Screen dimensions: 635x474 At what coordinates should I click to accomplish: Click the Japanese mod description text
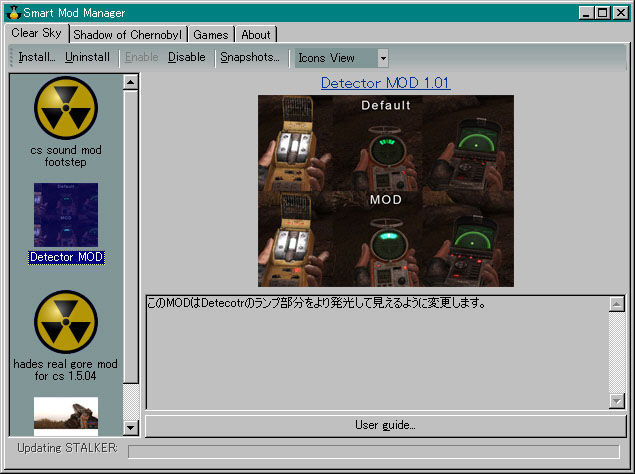pyautogui.click(x=316, y=303)
